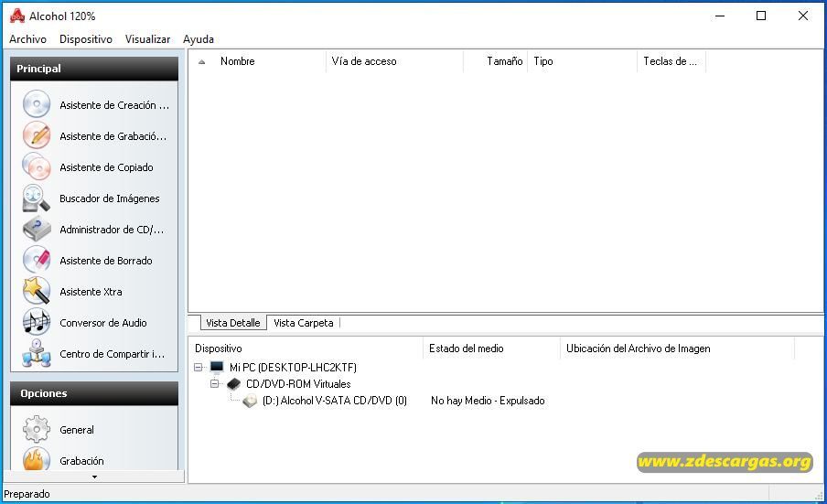827x504 pixels.
Task: Launch Asistente de Grabación pencil disc icon
Action: point(37,135)
